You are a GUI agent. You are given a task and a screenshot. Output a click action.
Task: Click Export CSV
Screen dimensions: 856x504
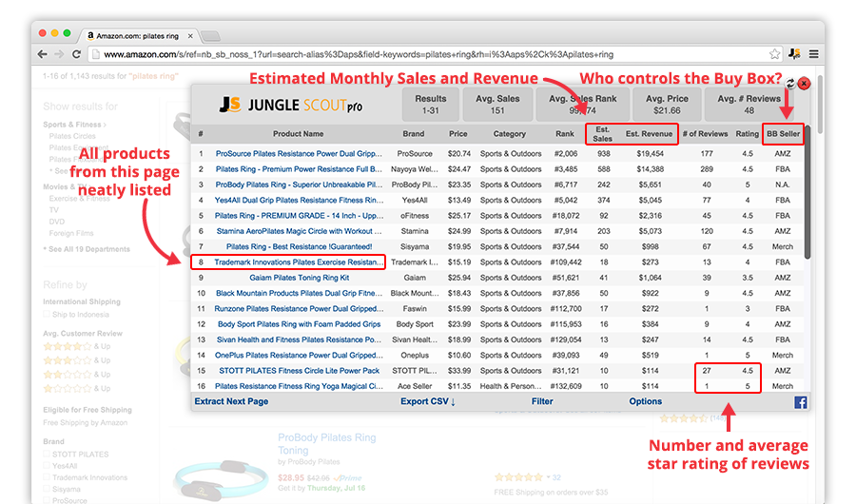[427, 401]
